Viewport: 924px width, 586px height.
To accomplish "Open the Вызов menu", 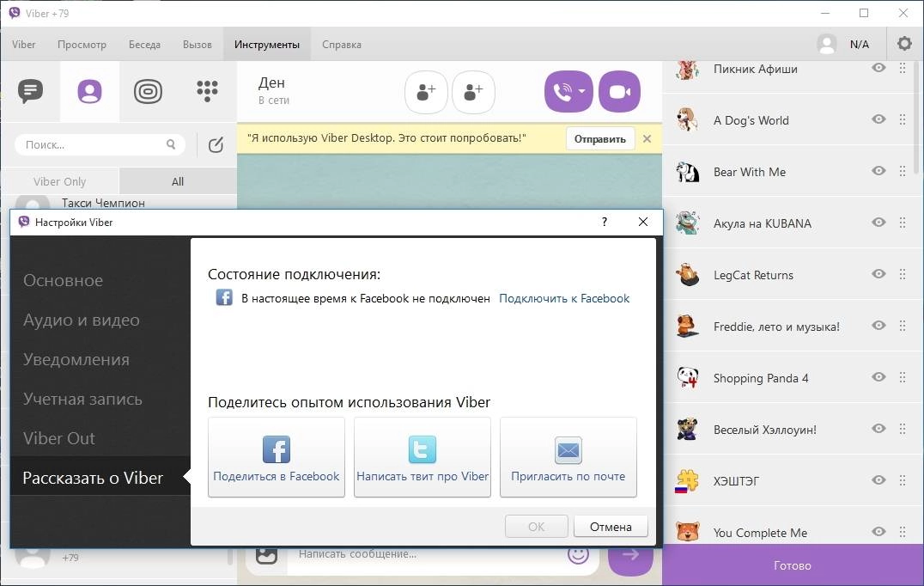I will tap(197, 44).
